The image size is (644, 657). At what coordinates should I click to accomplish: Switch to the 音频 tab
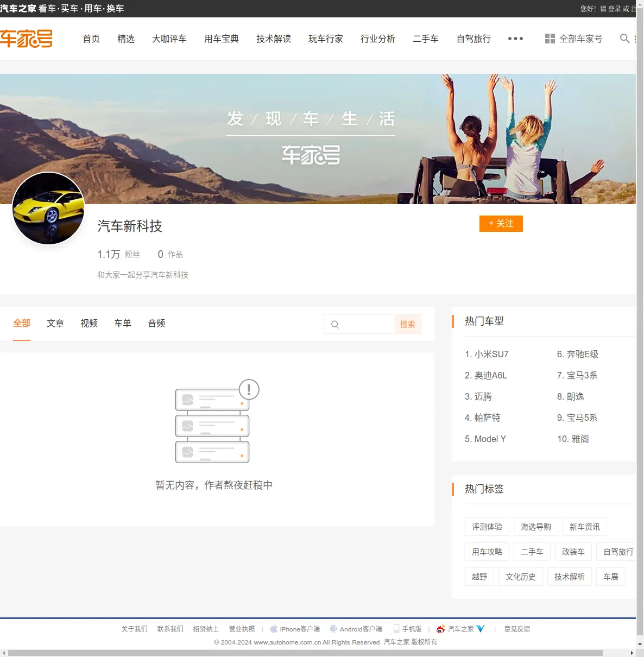(x=156, y=323)
